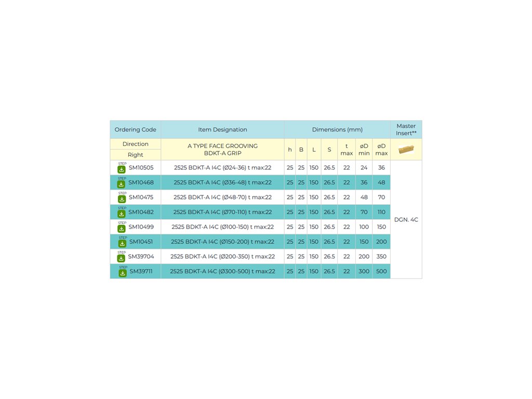Click the Master Insert** header

tap(406, 129)
